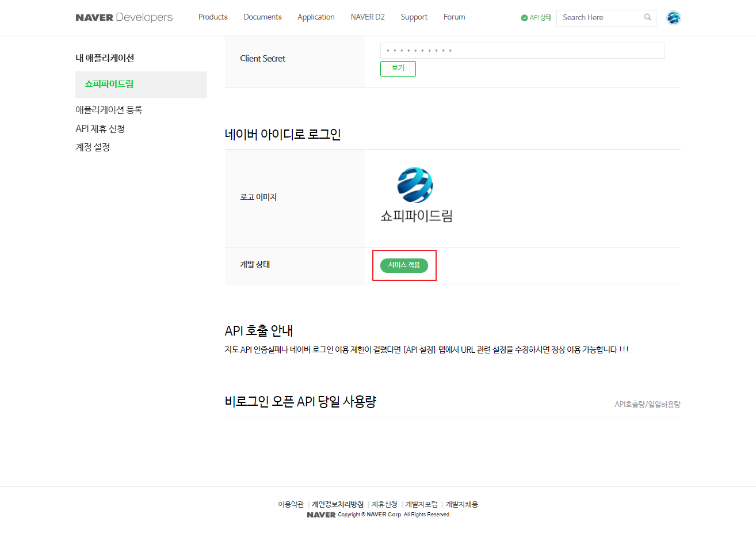This screenshot has width=756, height=533.
Task: Click the 비로그인 오픈 API 당일 사용량 heading
Action: coord(300,402)
